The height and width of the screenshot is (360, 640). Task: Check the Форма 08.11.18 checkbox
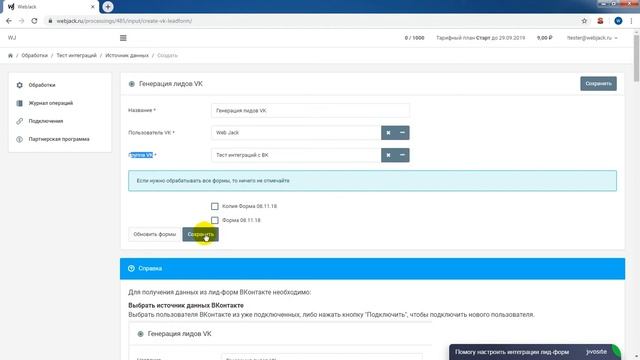pyautogui.click(x=215, y=220)
